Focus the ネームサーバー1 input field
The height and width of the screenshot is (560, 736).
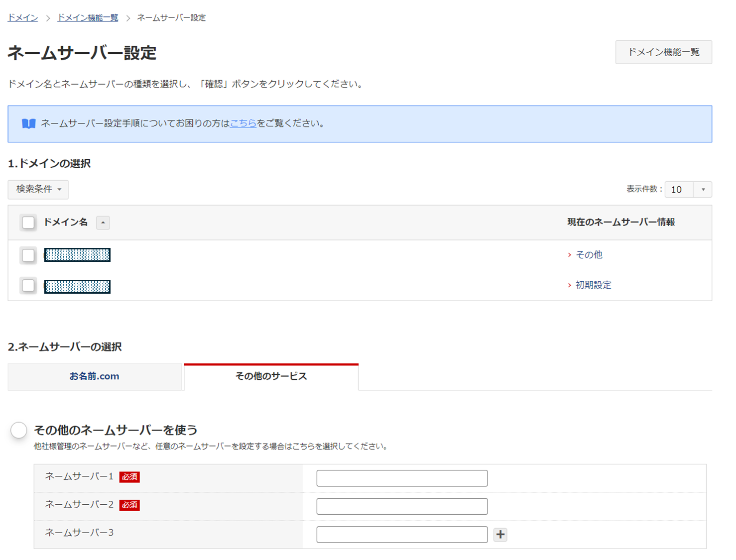402,478
